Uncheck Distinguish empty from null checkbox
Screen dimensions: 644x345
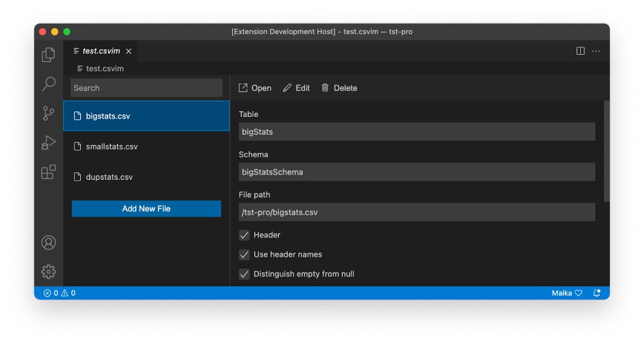click(244, 274)
